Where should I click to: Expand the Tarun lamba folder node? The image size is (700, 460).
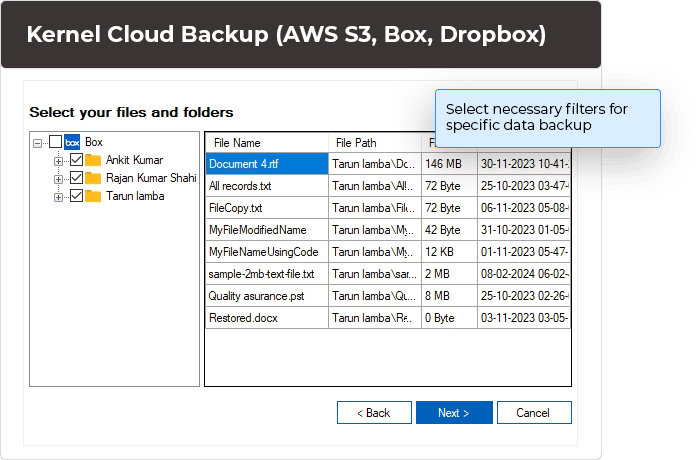click(x=58, y=197)
